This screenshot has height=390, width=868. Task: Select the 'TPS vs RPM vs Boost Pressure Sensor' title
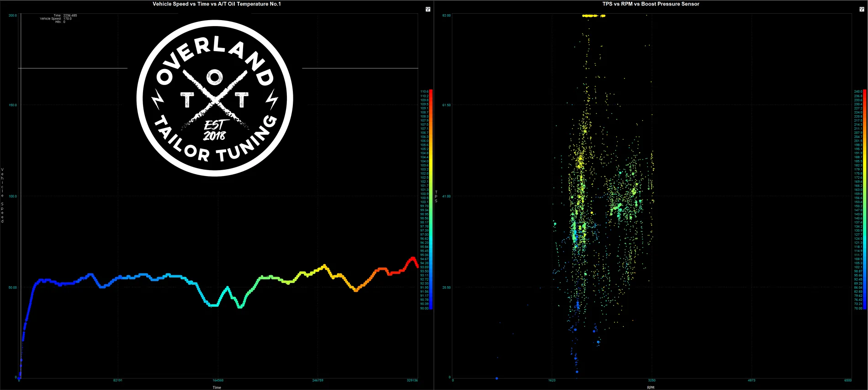click(651, 4)
